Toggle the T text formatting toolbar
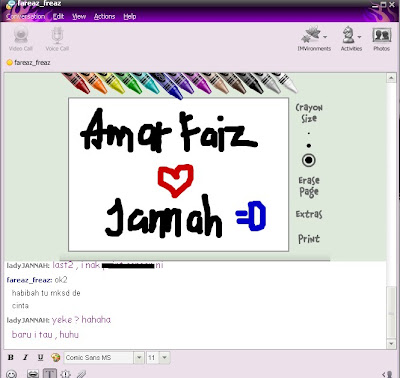The width and height of the screenshot is (400, 378). pyautogui.click(x=49, y=374)
